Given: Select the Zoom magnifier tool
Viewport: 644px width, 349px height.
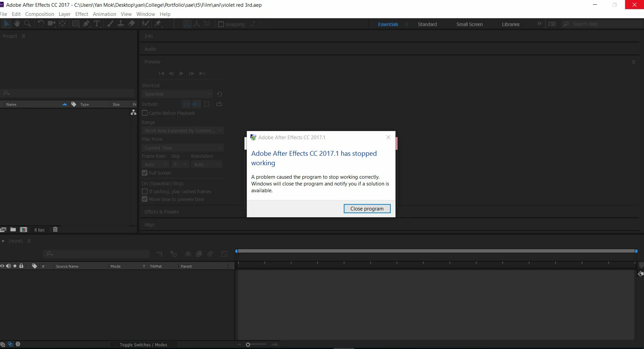Looking at the screenshot, I should pyautogui.click(x=28, y=24).
